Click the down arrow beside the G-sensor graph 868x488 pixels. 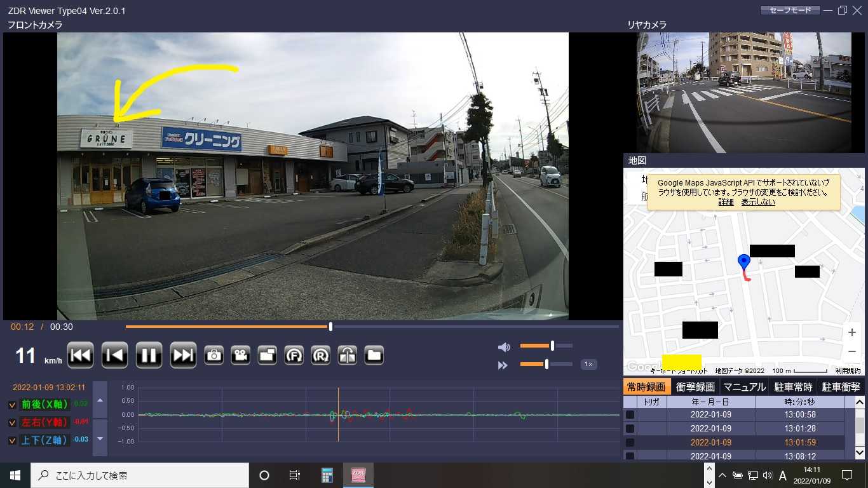[100, 438]
